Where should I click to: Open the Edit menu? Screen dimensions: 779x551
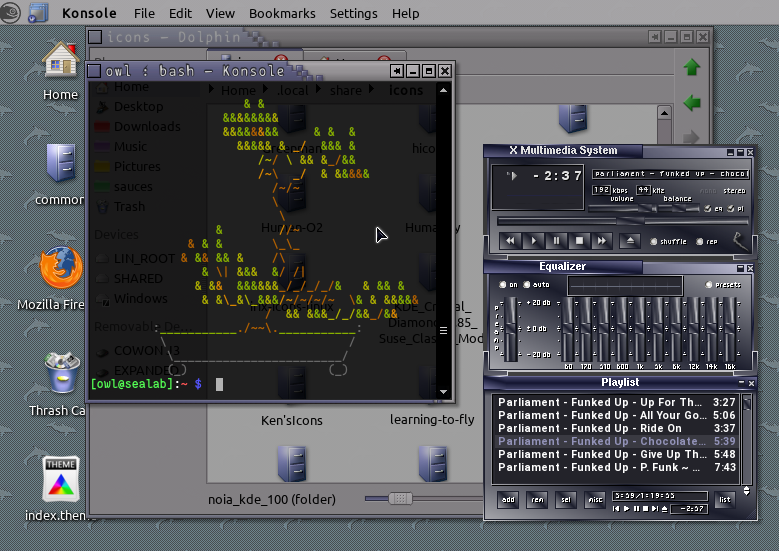(180, 13)
